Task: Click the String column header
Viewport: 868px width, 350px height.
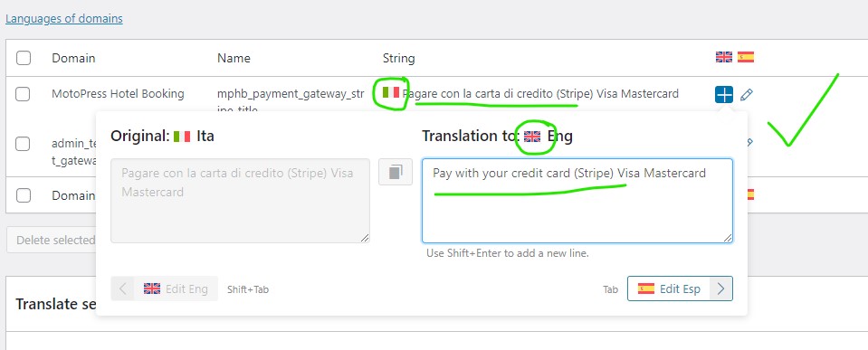Action: click(398, 58)
